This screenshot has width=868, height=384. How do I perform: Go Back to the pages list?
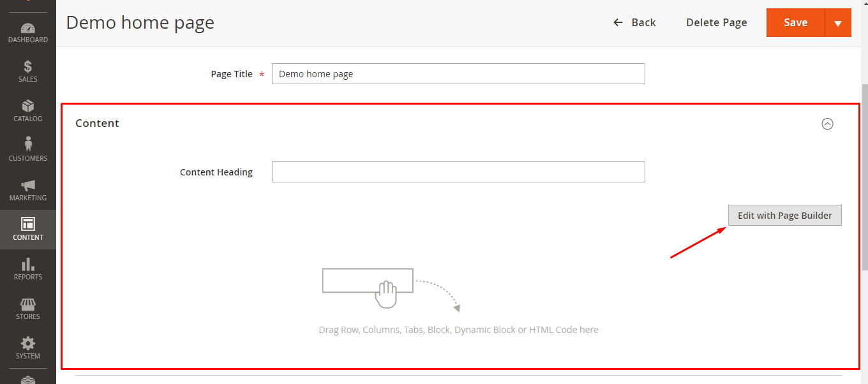(634, 22)
